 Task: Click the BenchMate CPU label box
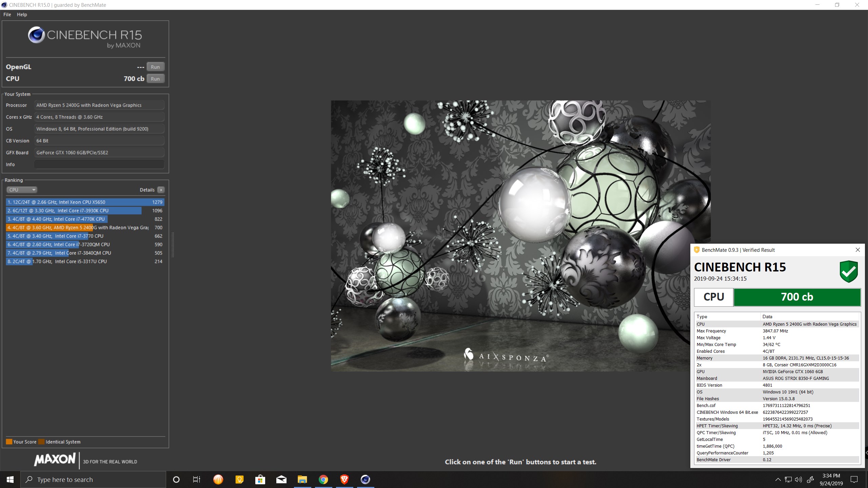pos(714,297)
